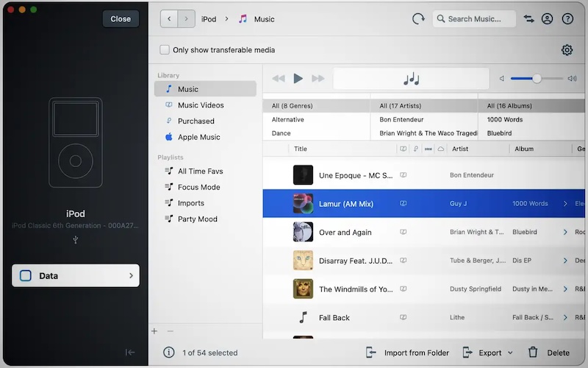The width and height of the screenshot is (588, 368).
Task: Click The Windmills of Yo... album artwork
Action: pos(303,289)
